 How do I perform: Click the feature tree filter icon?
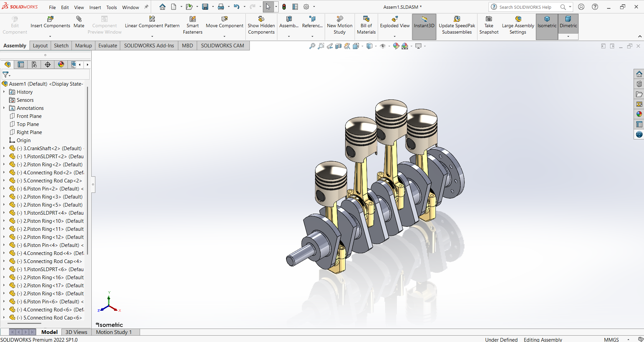[x=6, y=75]
